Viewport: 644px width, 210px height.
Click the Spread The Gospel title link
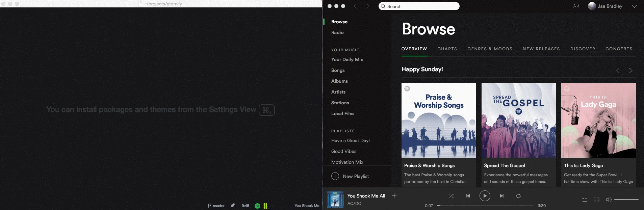[505, 165]
